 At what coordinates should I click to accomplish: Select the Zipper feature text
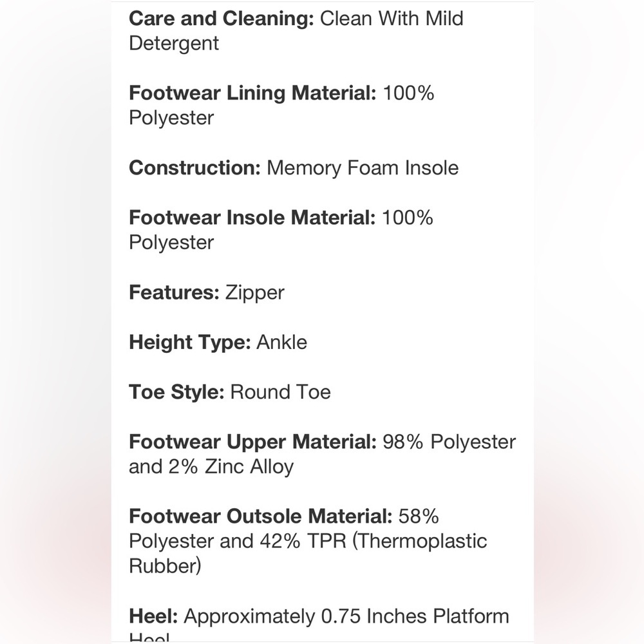[254, 292]
